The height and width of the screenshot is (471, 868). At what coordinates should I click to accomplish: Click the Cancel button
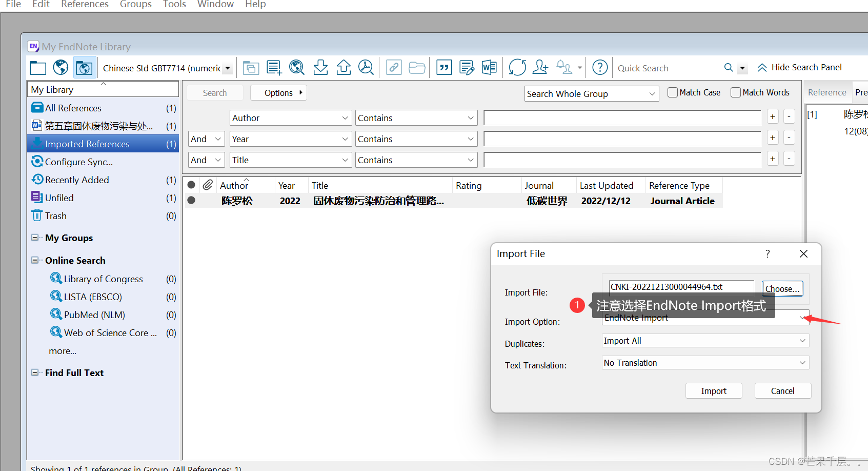coord(783,391)
